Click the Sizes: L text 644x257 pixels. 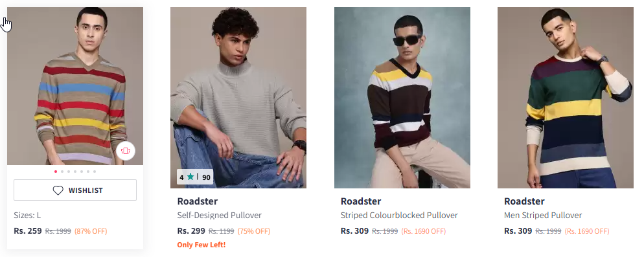27,216
